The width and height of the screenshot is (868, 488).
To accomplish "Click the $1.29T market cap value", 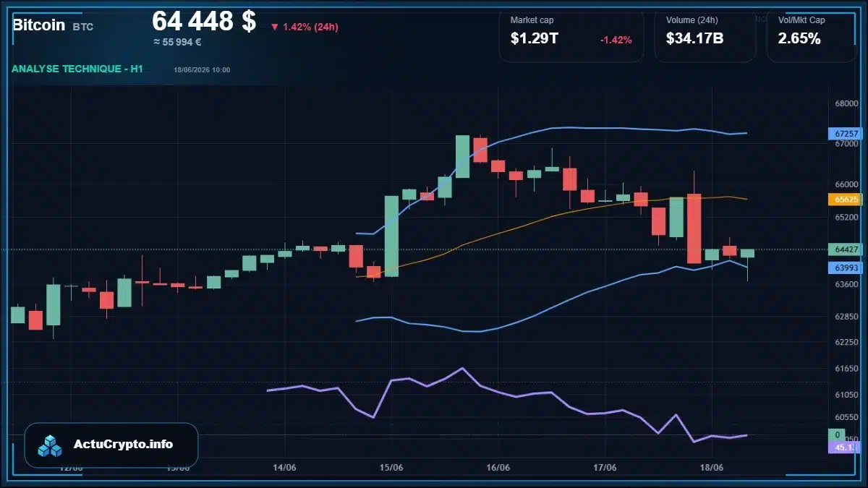I will click(x=535, y=39).
